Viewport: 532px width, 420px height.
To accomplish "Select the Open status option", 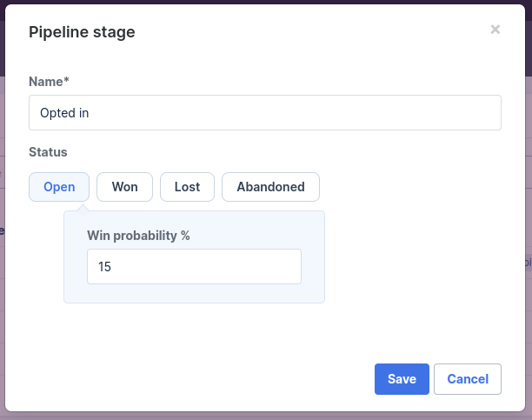I will point(59,187).
